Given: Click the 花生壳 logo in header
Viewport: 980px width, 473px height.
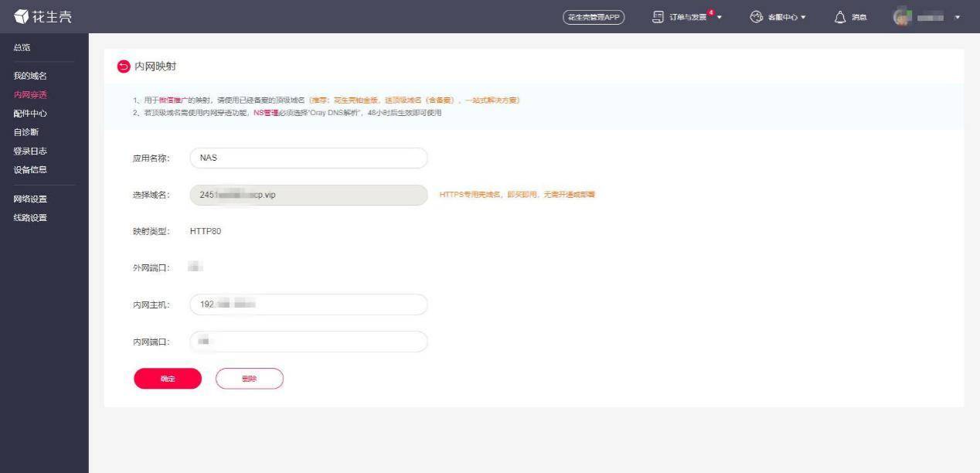Looking at the screenshot, I should tap(43, 16).
